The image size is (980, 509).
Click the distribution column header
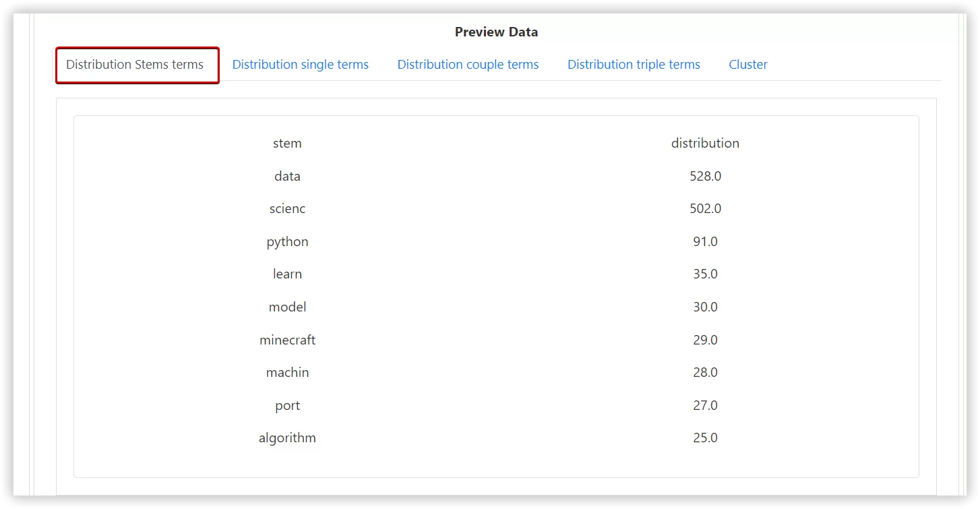point(705,144)
